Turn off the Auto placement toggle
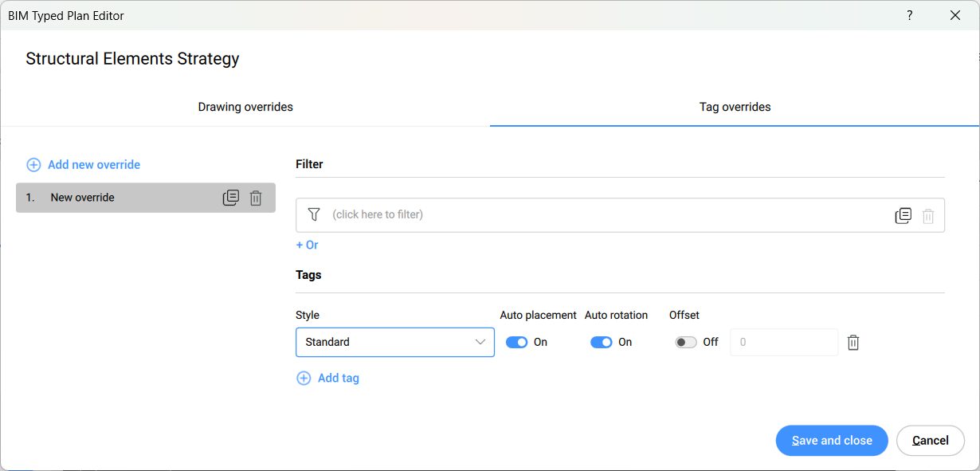This screenshot has height=471, width=980. coord(517,343)
